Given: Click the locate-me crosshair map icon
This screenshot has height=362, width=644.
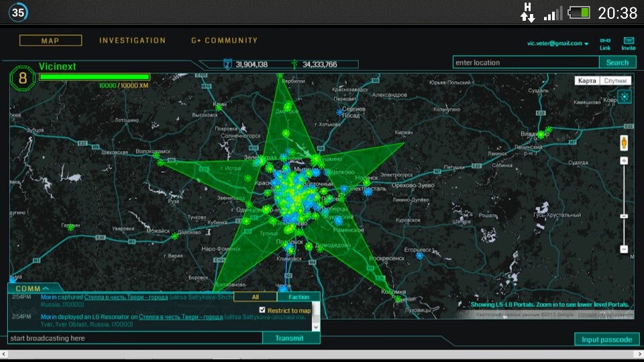Looking at the screenshot, I should 625,97.
